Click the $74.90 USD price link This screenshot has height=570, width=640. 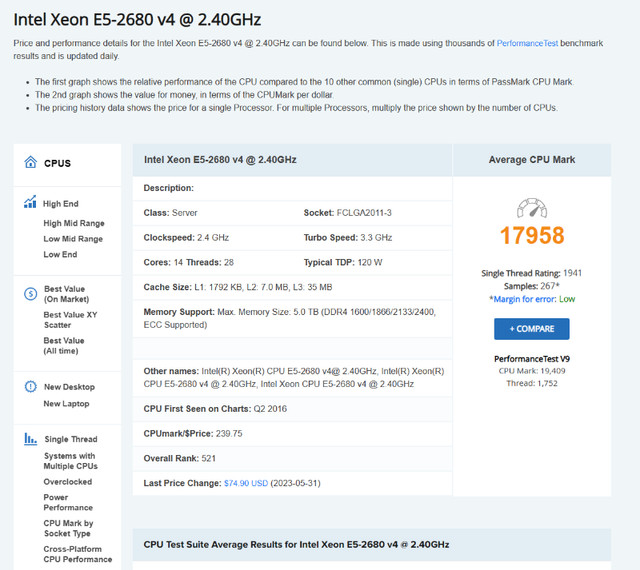click(x=246, y=483)
